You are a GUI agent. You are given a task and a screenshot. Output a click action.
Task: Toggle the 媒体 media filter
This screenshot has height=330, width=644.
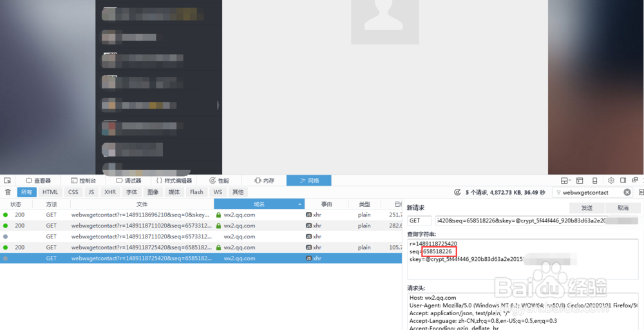click(174, 192)
